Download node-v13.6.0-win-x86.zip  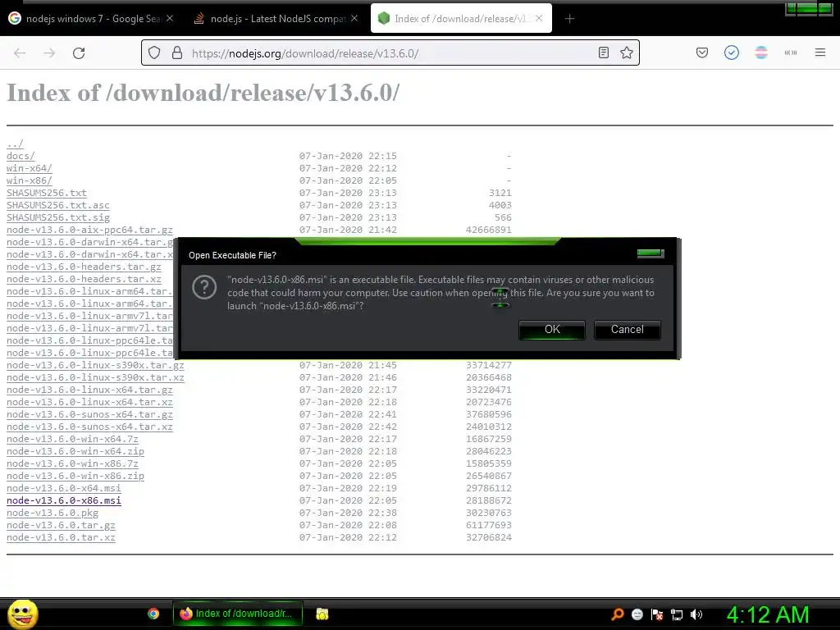click(75, 477)
